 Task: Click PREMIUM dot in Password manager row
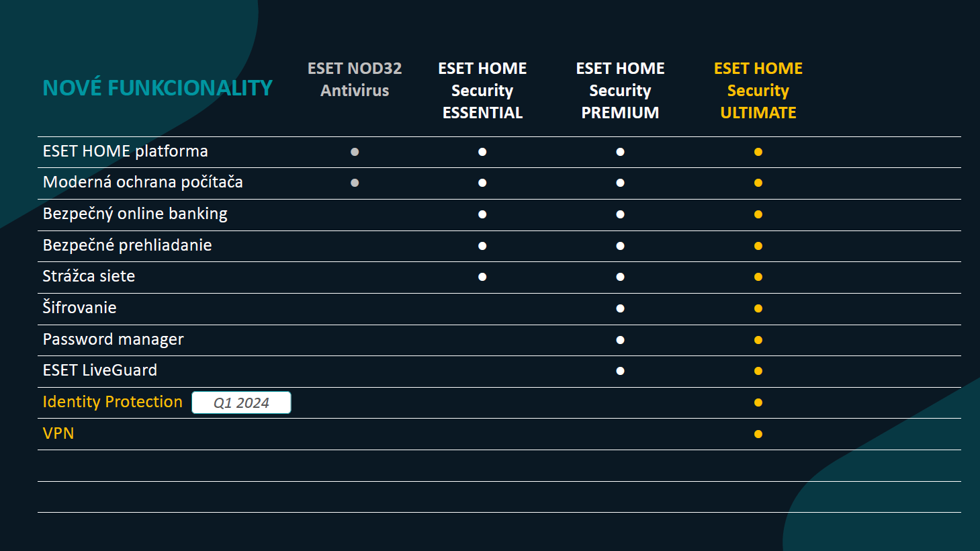pos(620,340)
